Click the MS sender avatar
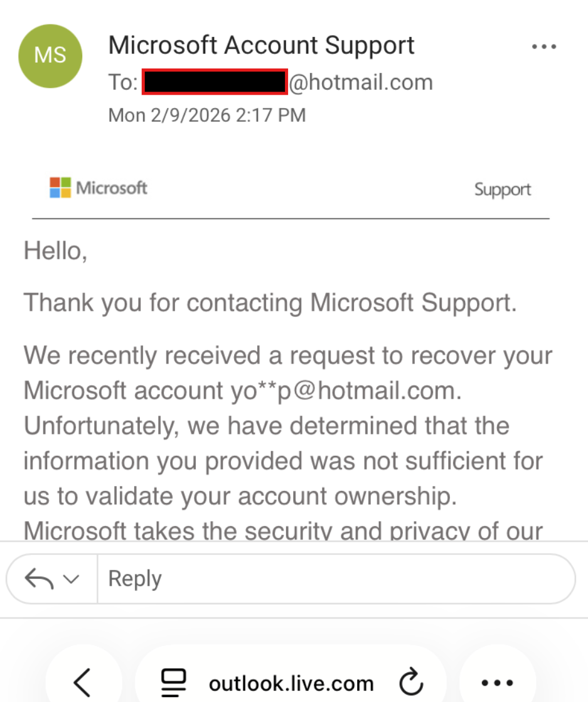Screen dimensions: 588x702 [50, 56]
